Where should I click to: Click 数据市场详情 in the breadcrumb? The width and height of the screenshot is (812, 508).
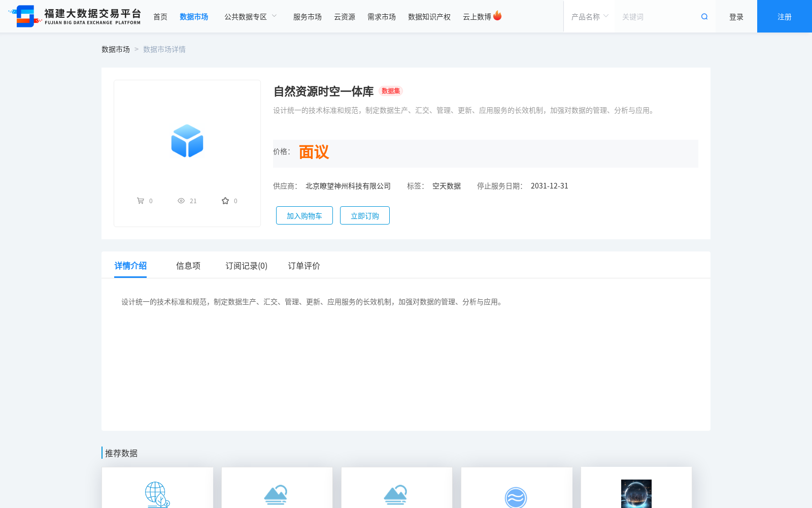(164, 49)
